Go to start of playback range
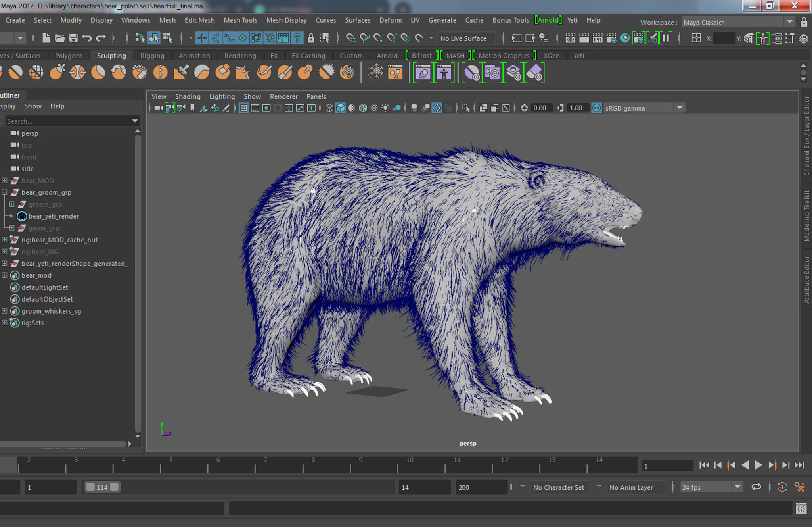Viewport: 812px width, 527px height. [x=704, y=465]
